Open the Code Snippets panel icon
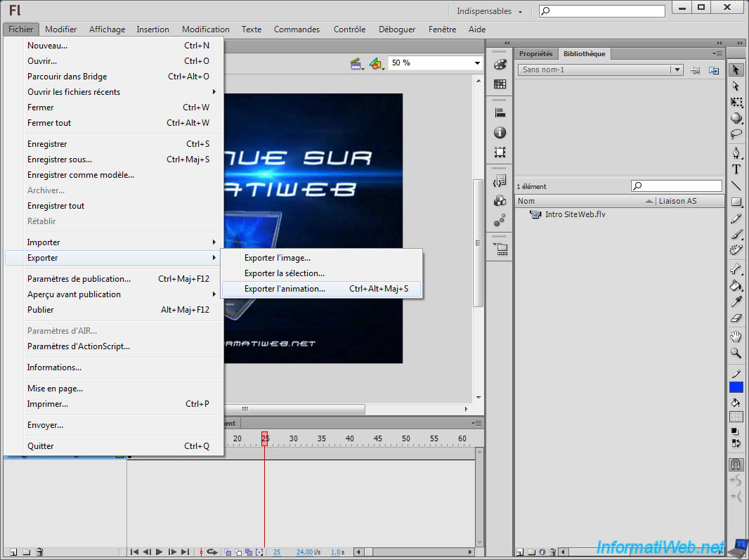The width and height of the screenshot is (749, 560). (500, 181)
